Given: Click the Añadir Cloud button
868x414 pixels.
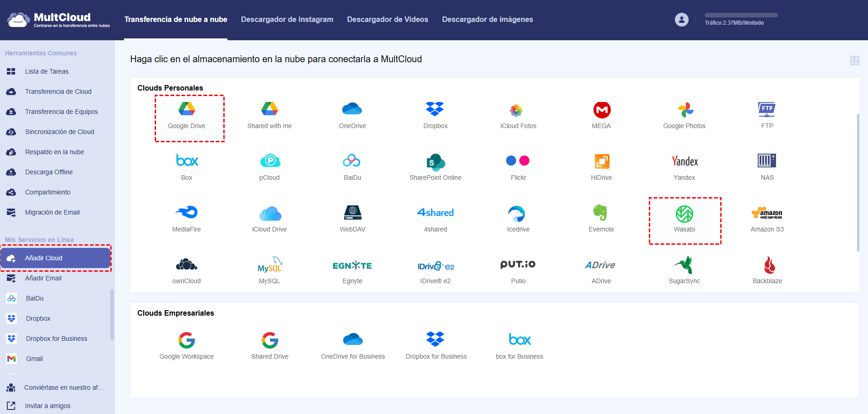Looking at the screenshot, I should click(55, 258).
